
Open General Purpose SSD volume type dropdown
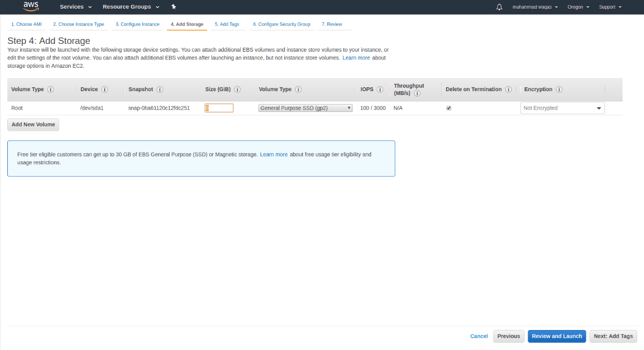point(305,108)
